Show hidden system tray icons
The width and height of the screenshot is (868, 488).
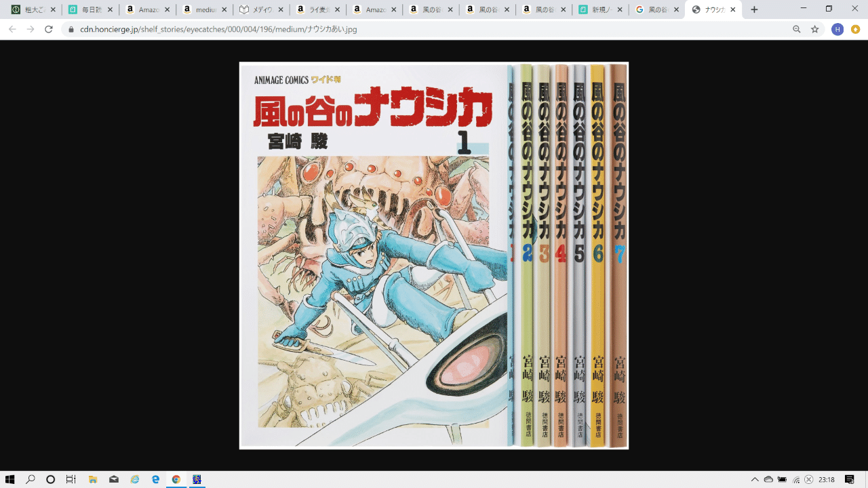pos(755,479)
